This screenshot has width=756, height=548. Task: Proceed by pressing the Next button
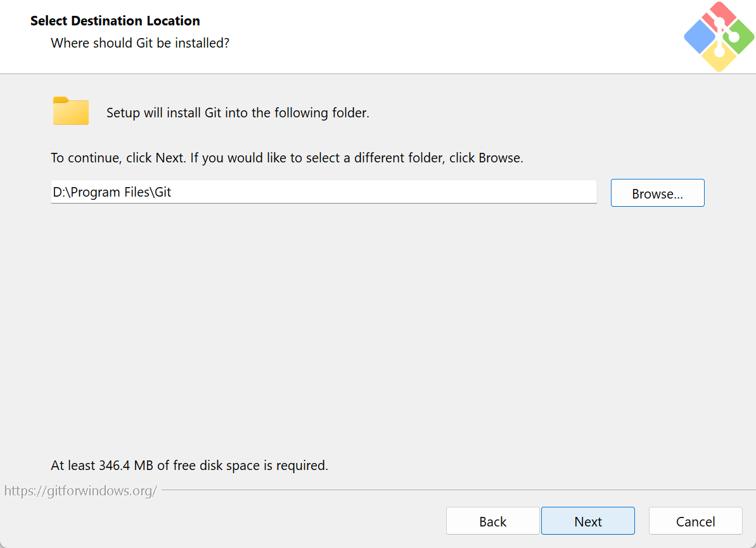587,521
